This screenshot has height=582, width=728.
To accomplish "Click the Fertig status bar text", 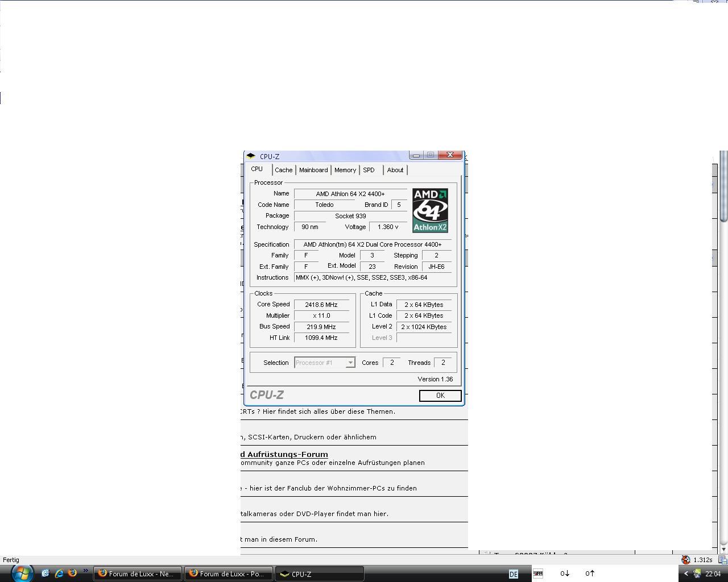I will pyautogui.click(x=11, y=560).
